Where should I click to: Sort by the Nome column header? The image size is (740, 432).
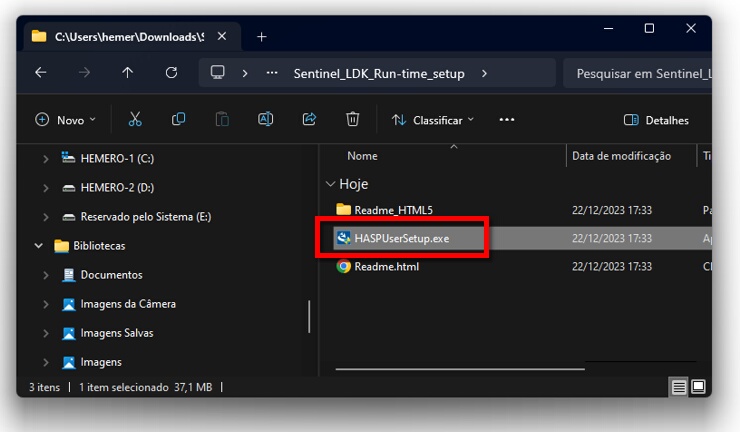(362, 156)
